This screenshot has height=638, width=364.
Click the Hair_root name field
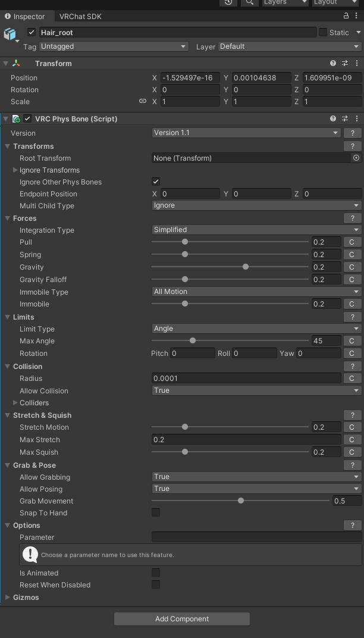tap(178, 32)
